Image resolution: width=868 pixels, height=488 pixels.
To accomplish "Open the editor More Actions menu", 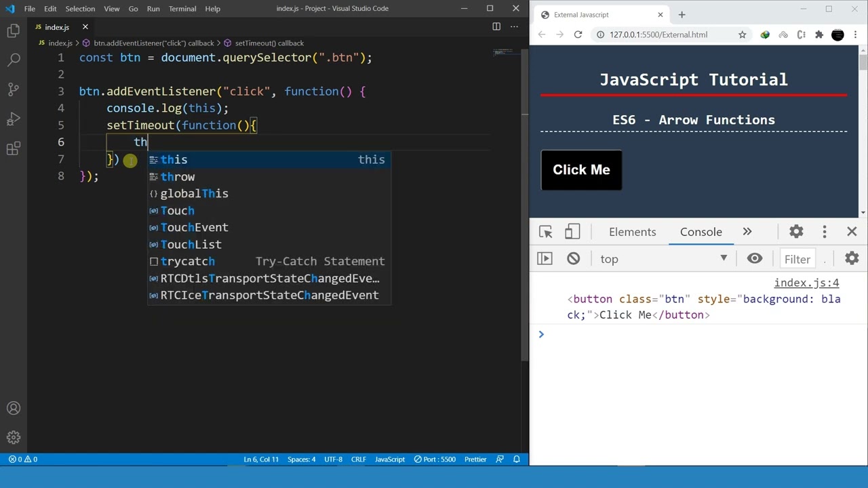I will coord(515,26).
